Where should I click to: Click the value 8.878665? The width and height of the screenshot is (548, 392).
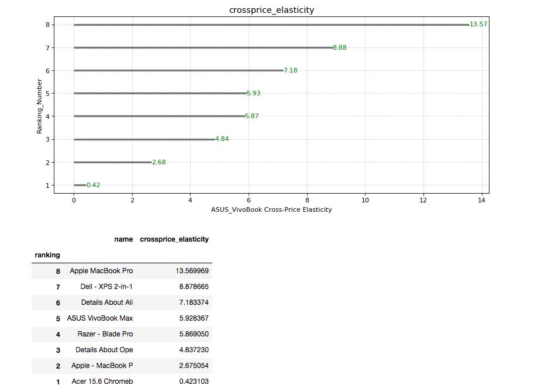pos(194,287)
